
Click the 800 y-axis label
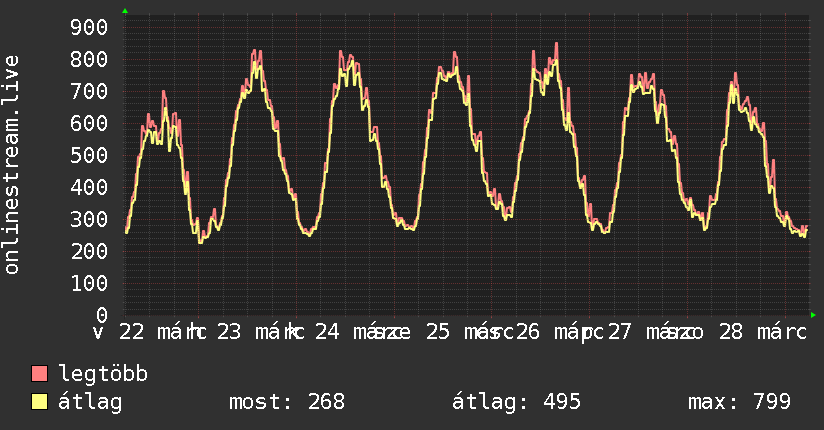[x=89, y=59]
